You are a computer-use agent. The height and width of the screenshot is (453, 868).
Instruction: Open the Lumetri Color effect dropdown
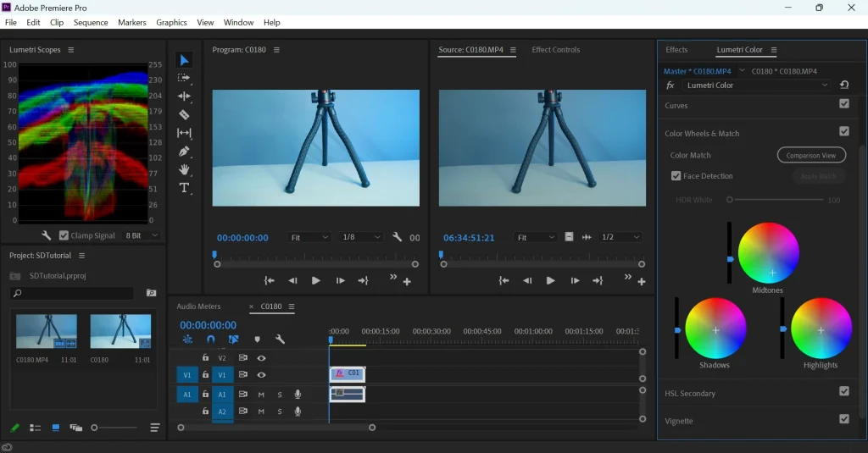(x=757, y=86)
